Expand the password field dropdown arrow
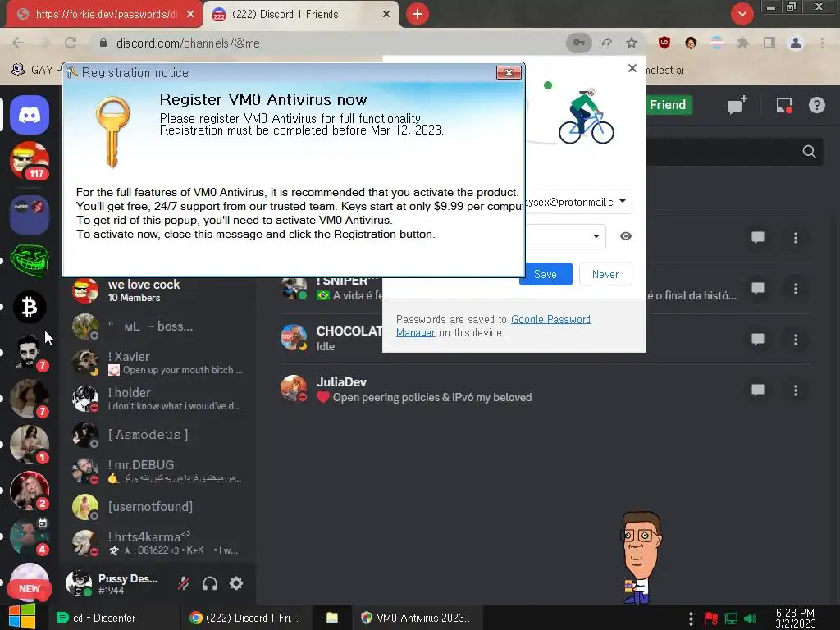Viewport: 840px width, 630px height. 596,236
